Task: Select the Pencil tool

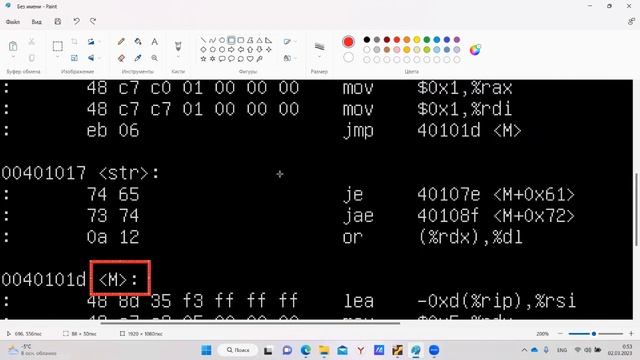Action: point(121,42)
